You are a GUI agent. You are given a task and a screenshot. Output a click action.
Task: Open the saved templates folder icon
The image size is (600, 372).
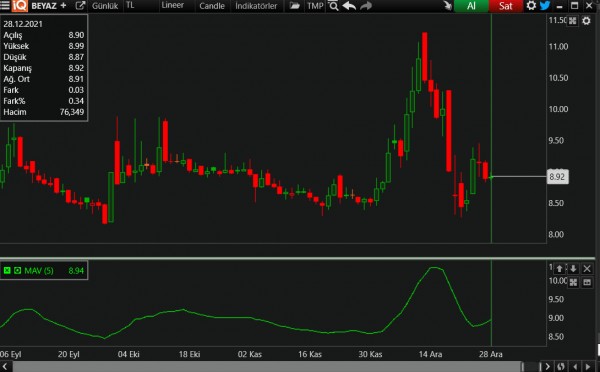[x=294, y=6]
